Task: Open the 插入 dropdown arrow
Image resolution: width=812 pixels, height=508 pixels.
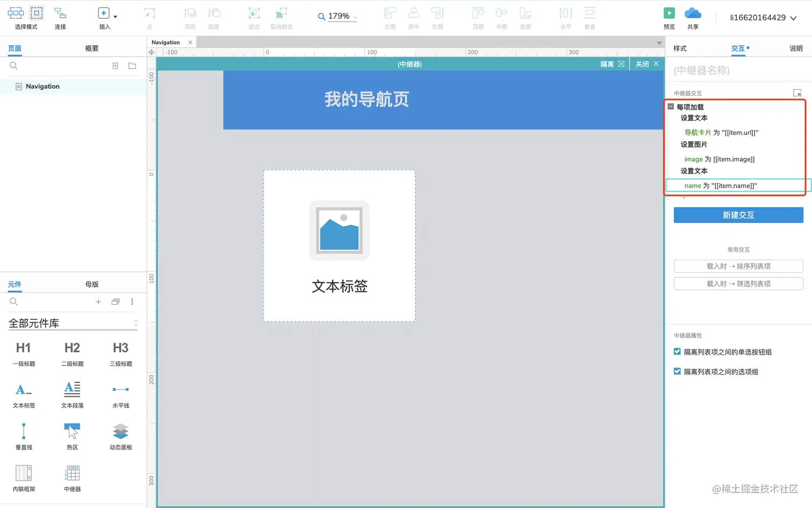Action: click(115, 17)
